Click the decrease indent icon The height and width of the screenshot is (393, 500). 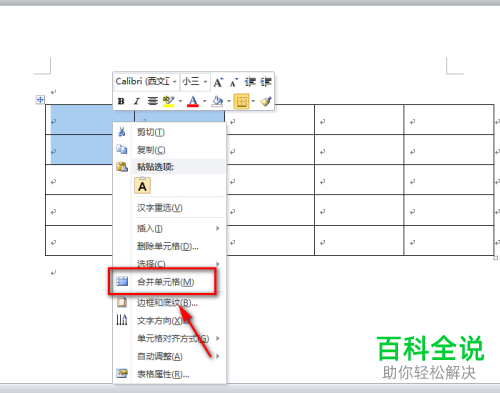pos(250,82)
